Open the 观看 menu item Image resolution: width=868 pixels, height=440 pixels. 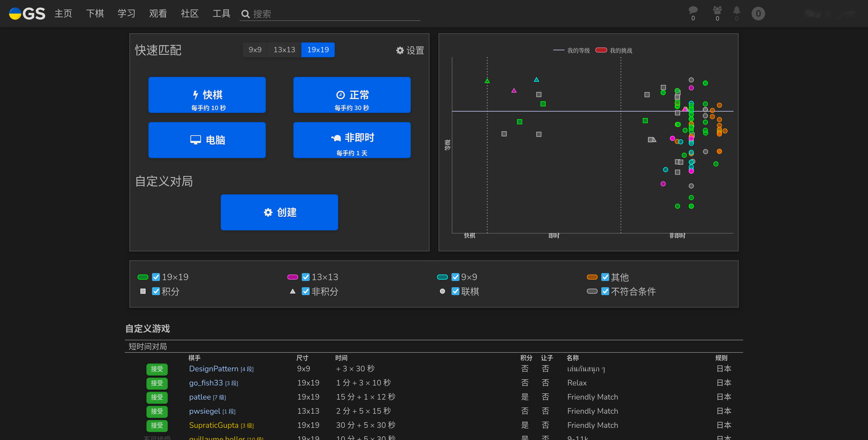158,14
